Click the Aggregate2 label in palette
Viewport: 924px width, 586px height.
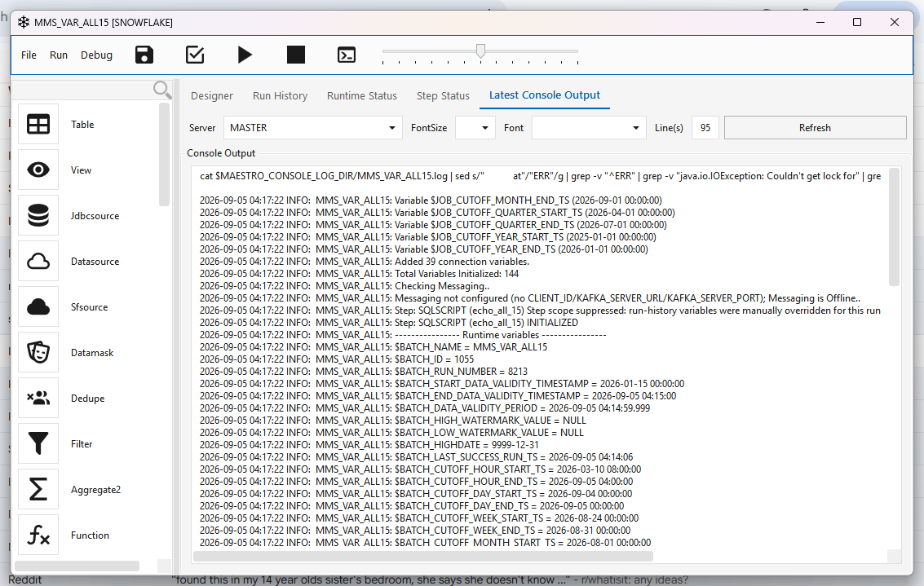click(95, 489)
